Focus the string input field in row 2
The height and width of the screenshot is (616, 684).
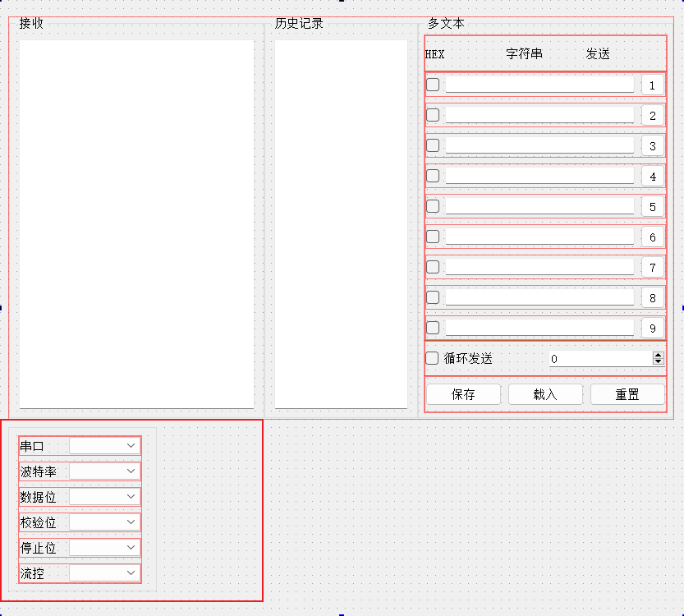[539, 115]
